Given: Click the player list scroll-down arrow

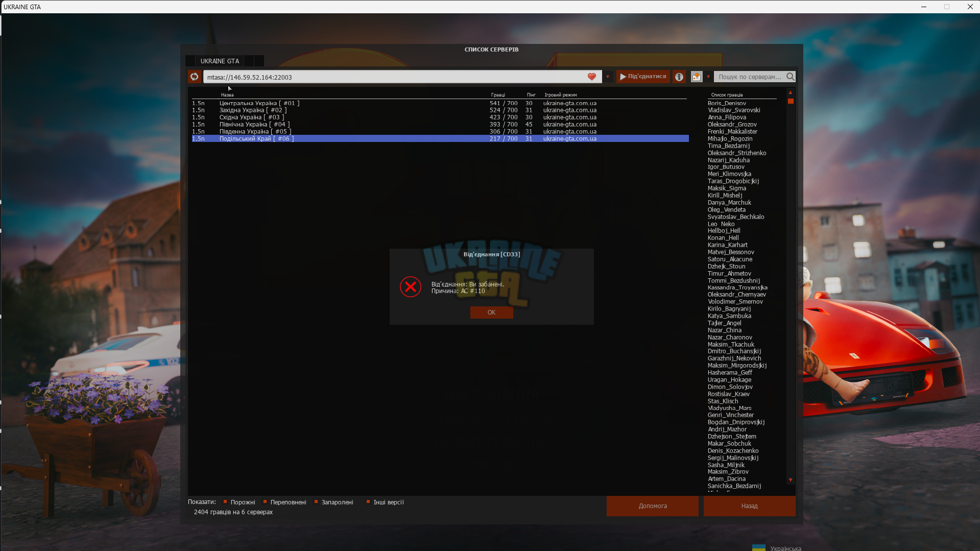Looking at the screenshot, I should click(791, 480).
